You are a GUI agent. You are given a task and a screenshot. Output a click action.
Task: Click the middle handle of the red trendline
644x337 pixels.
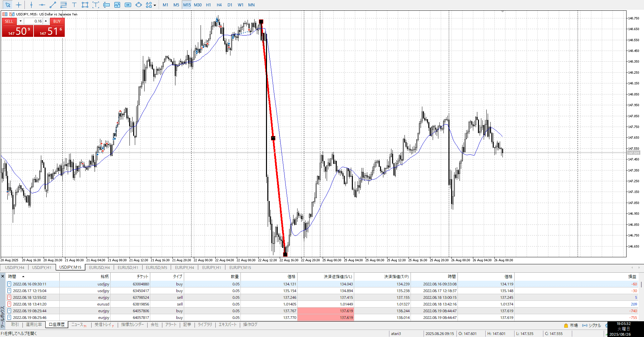pos(273,138)
